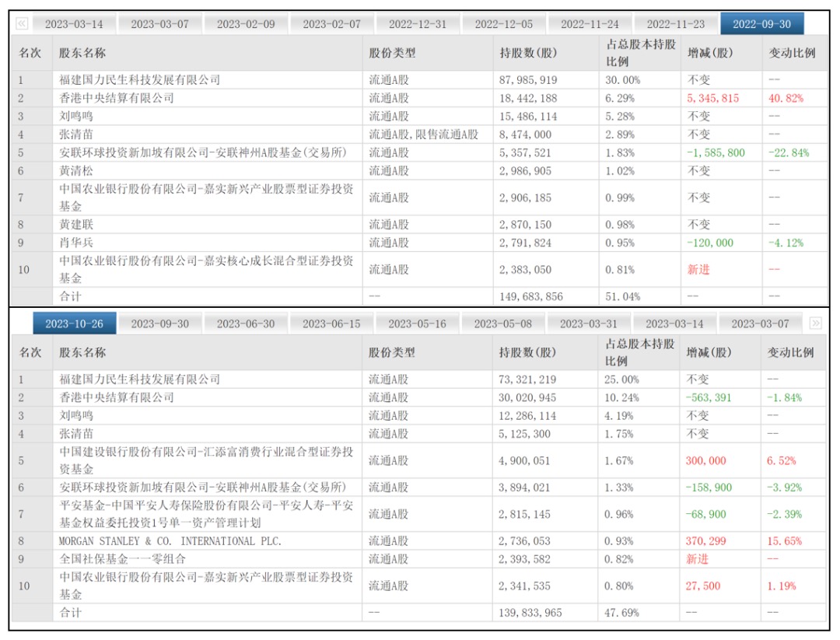The image size is (840, 640).
Task: Open the 2023-03-14 tab in upper table
Action: (74, 24)
